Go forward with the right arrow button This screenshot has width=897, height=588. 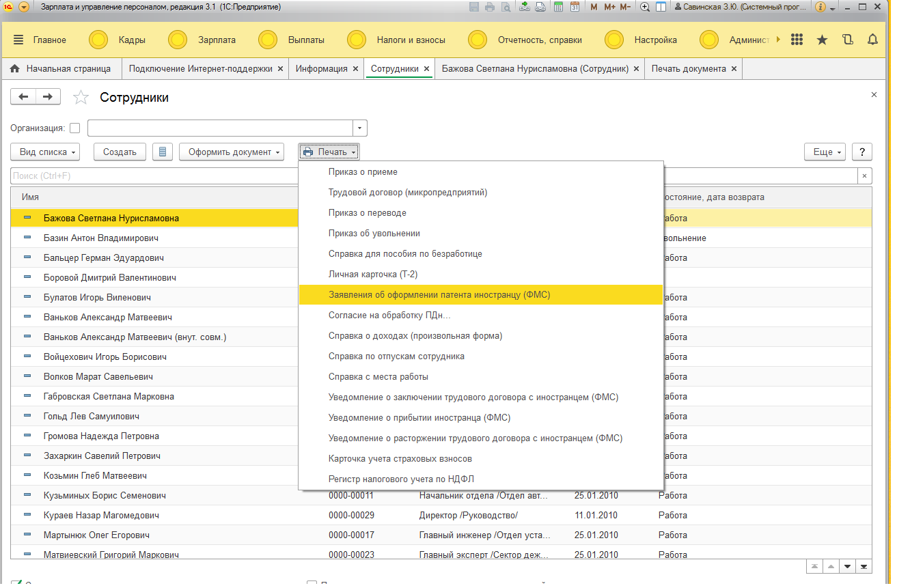pyautogui.click(x=48, y=97)
